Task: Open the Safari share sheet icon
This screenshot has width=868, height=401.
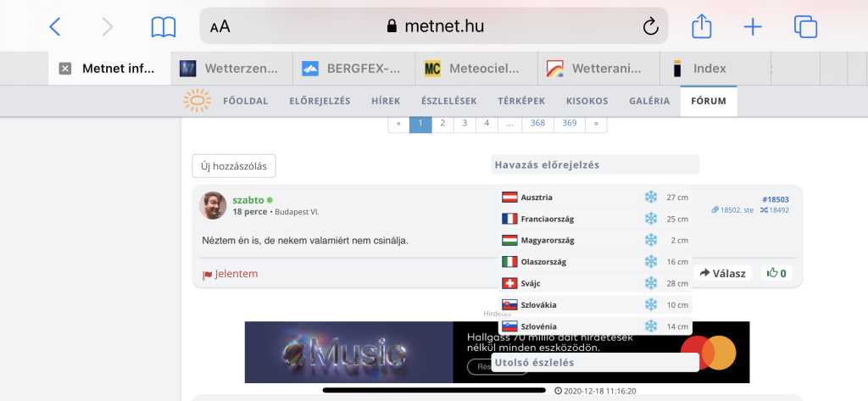Action: coord(701,27)
